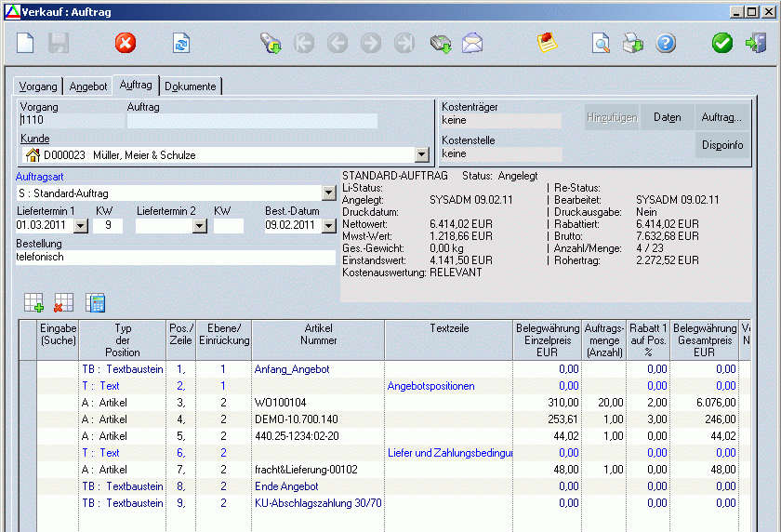Open print preview magnifier icon

(x=602, y=43)
